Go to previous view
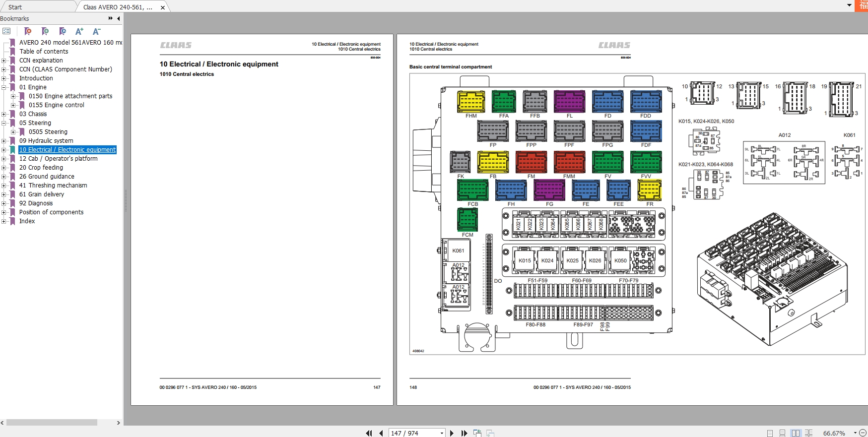 point(477,433)
